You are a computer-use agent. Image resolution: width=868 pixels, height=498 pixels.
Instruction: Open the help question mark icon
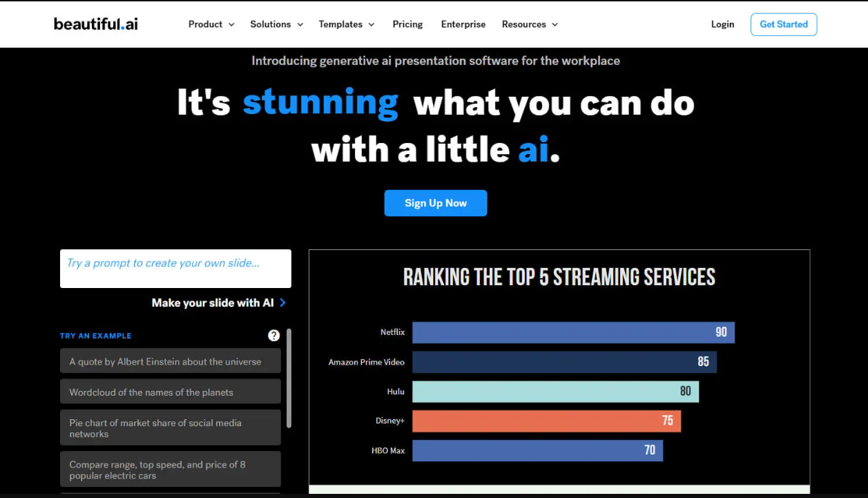(274, 336)
